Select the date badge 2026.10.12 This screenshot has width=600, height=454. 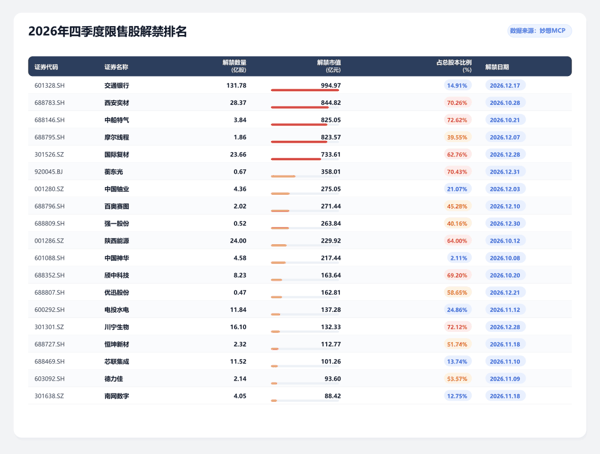point(505,240)
